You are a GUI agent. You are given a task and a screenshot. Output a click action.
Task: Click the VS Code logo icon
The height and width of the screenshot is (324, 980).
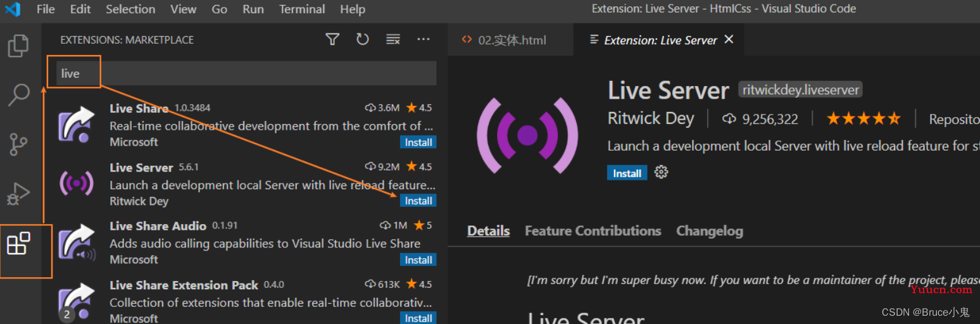[13, 9]
